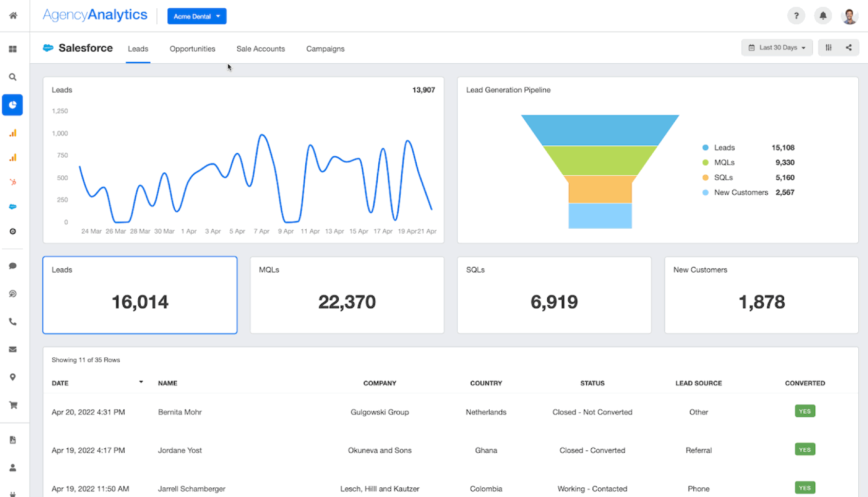Open the DATE column sort dropdown arrow

pyautogui.click(x=141, y=383)
